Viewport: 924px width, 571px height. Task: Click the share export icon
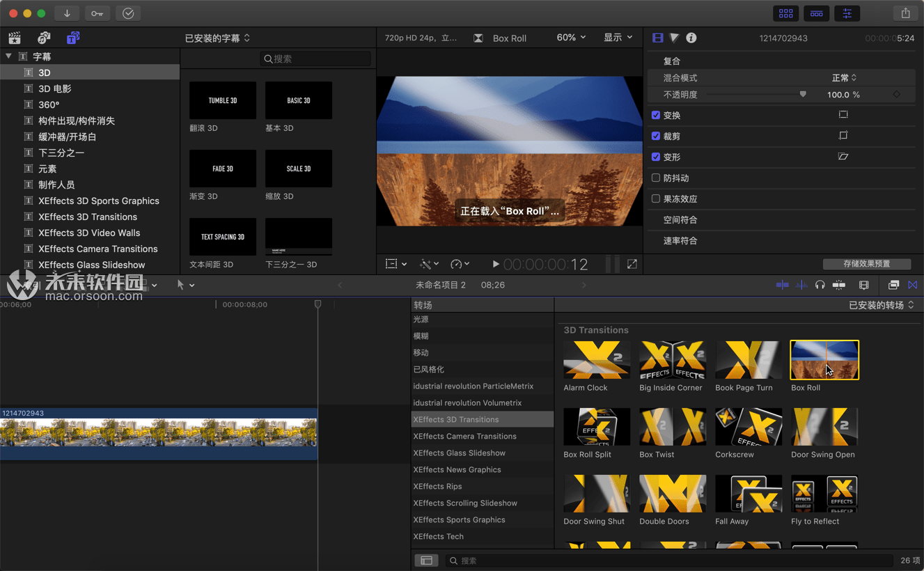905,13
